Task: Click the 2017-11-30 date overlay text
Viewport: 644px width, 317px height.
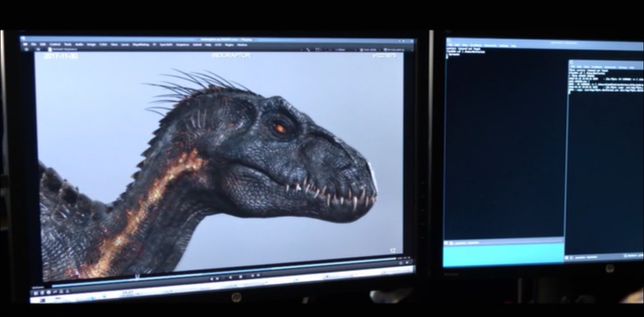Action: 61,56
